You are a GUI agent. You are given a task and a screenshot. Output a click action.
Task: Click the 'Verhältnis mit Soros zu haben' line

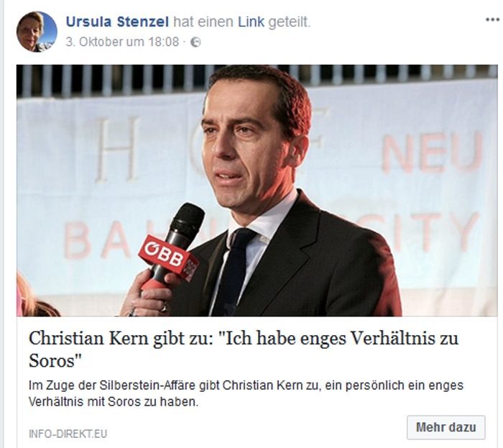coord(114,402)
